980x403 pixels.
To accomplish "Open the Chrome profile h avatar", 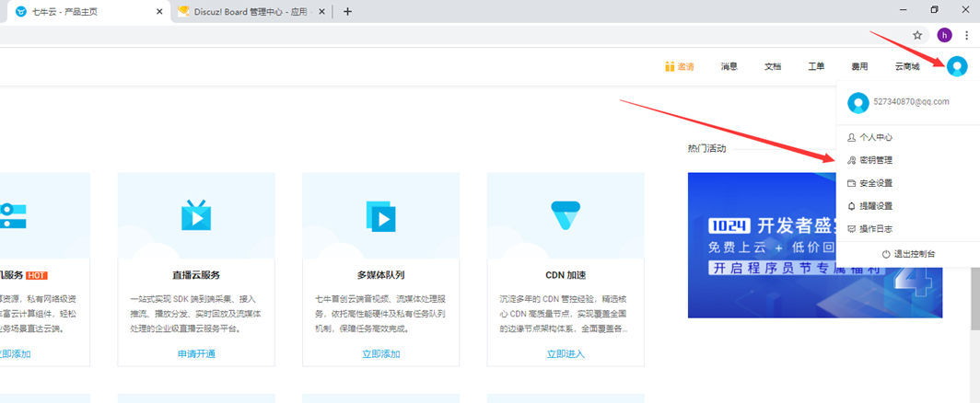I will (945, 35).
